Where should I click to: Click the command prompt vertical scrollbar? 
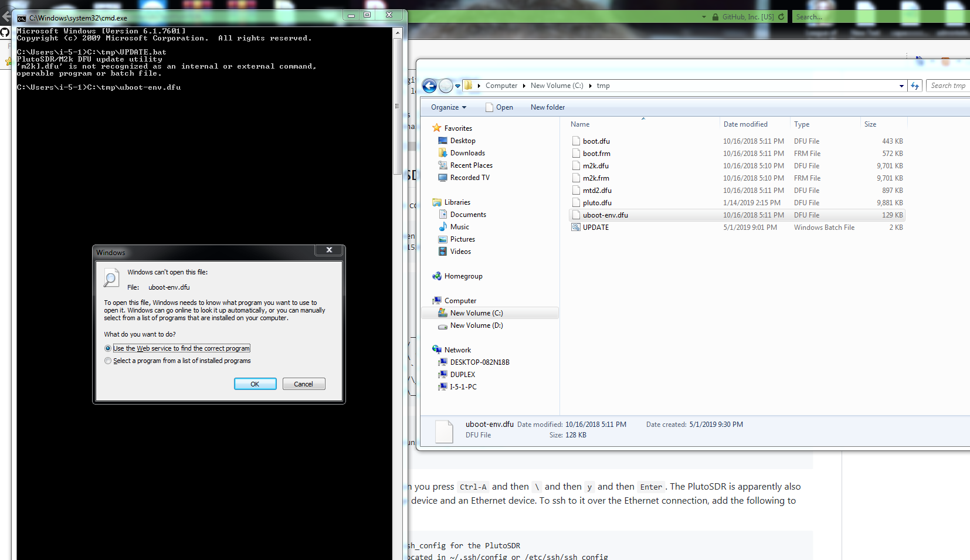coord(398,106)
